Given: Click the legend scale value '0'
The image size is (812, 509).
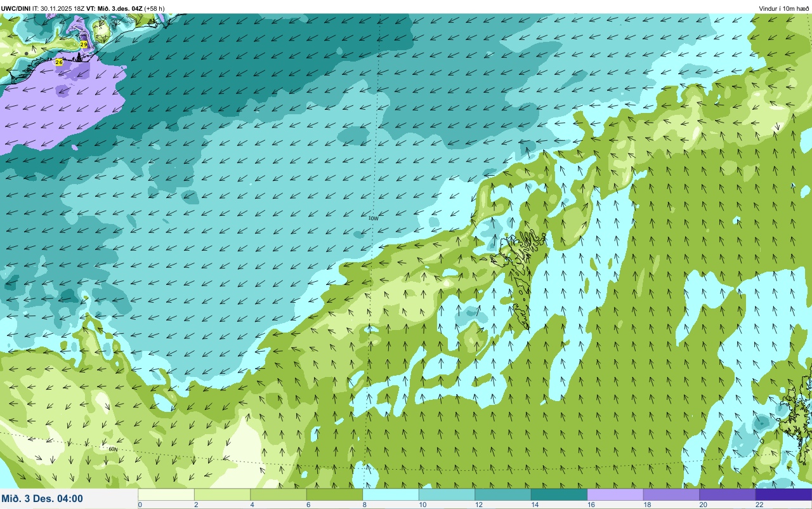Looking at the screenshot, I should (x=140, y=505).
